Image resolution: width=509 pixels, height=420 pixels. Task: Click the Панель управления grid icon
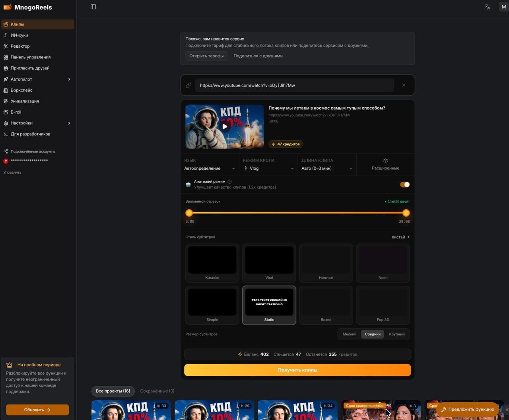pyautogui.click(x=6, y=57)
